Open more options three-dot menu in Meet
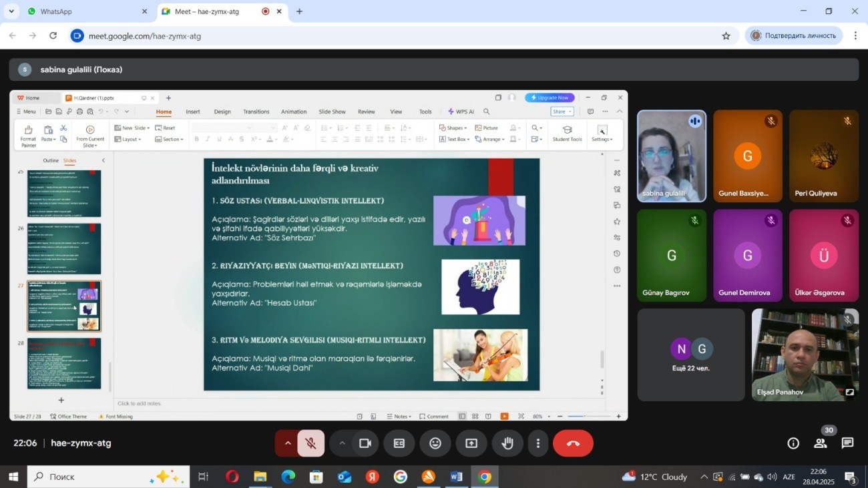 (x=538, y=443)
